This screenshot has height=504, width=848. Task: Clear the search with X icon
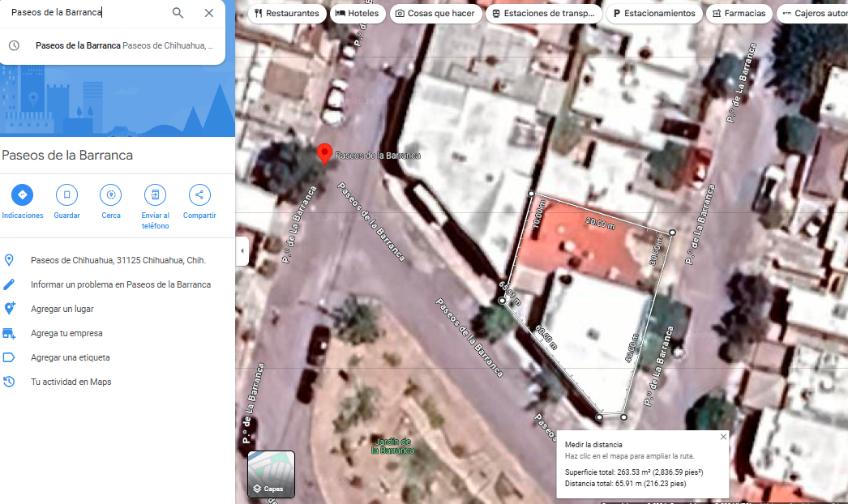pos(208,12)
